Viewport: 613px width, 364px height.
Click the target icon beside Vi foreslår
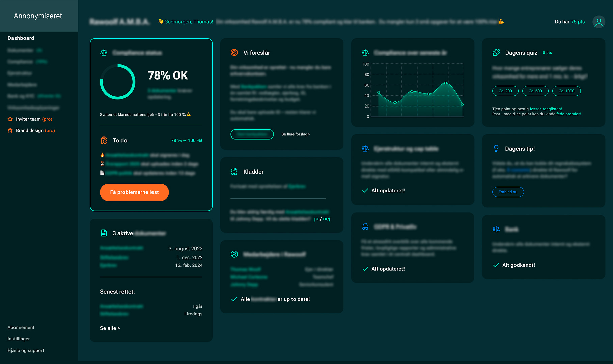click(234, 53)
